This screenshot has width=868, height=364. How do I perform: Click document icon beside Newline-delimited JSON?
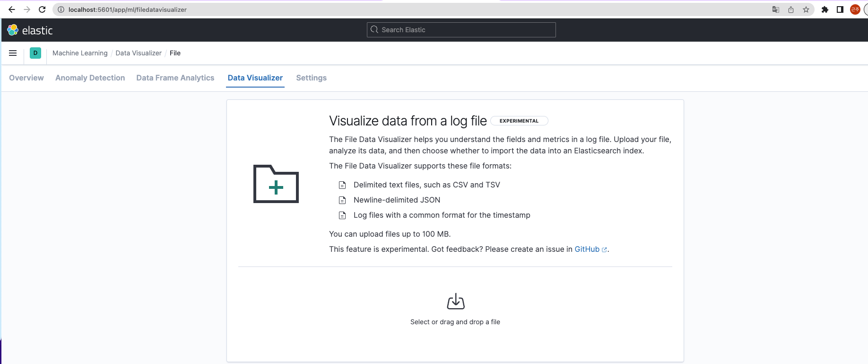click(342, 200)
